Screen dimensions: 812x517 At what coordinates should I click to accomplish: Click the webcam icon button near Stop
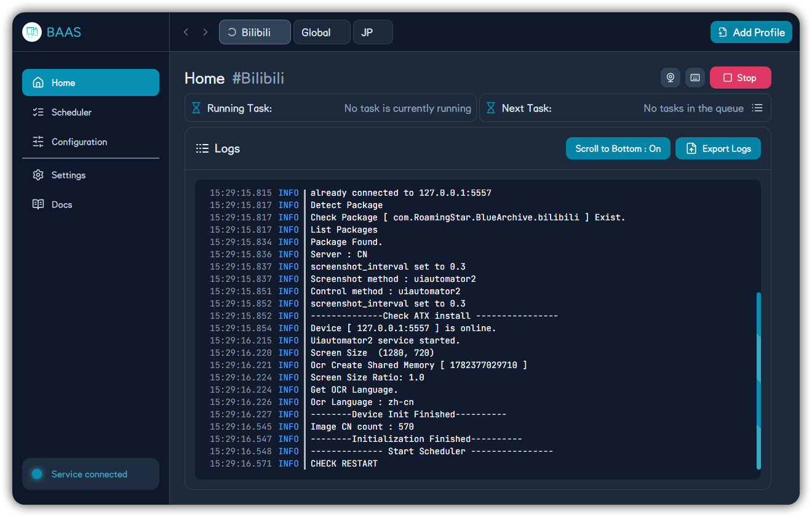tap(671, 78)
